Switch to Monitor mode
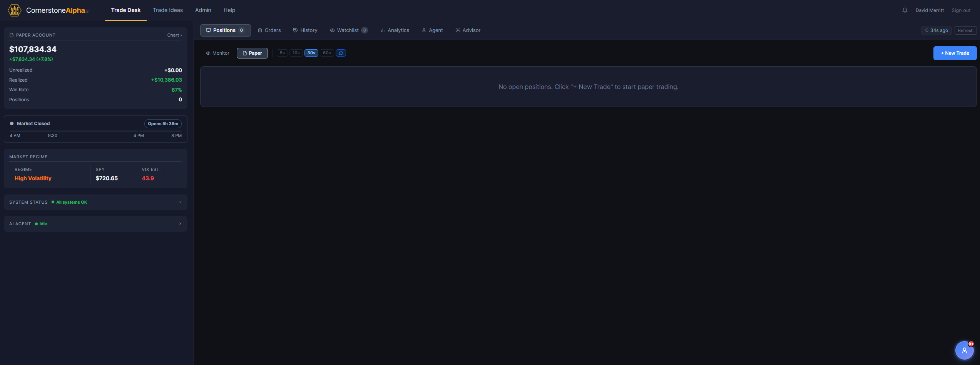 point(217,53)
